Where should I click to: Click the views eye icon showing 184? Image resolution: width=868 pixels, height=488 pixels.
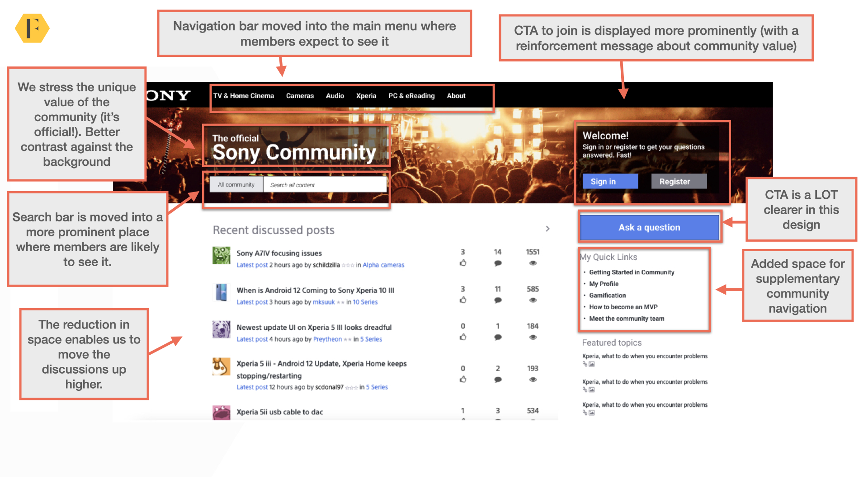pos(533,337)
